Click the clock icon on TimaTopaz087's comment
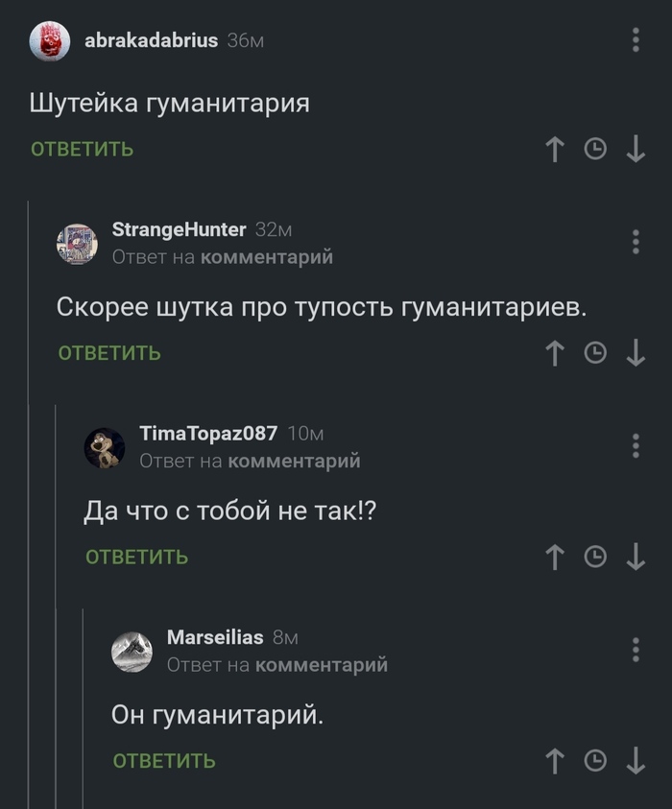 (x=595, y=557)
